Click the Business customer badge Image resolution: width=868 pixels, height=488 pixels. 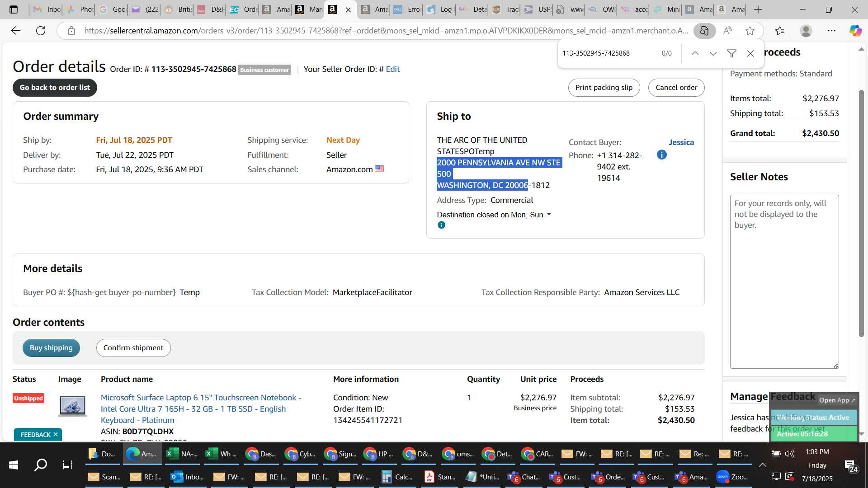[x=264, y=70]
